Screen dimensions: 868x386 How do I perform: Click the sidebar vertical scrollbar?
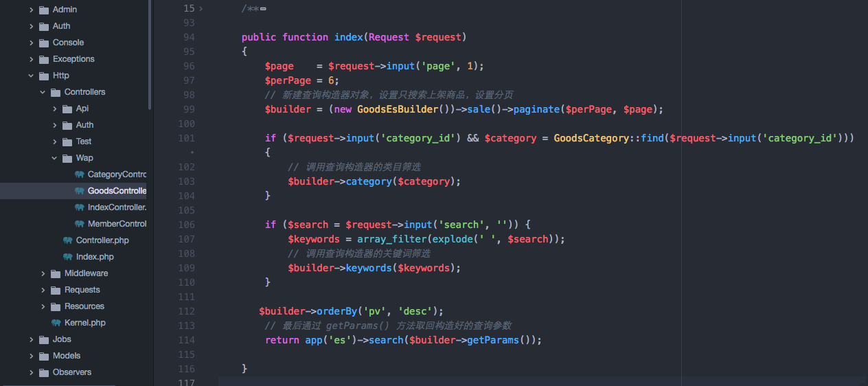[150, 55]
